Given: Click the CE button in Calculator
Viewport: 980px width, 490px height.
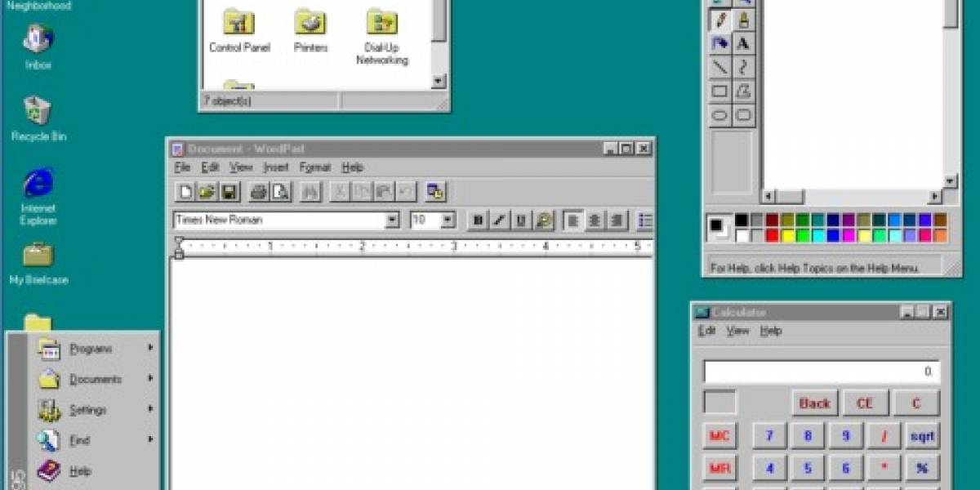Looking at the screenshot, I should pos(865,403).
